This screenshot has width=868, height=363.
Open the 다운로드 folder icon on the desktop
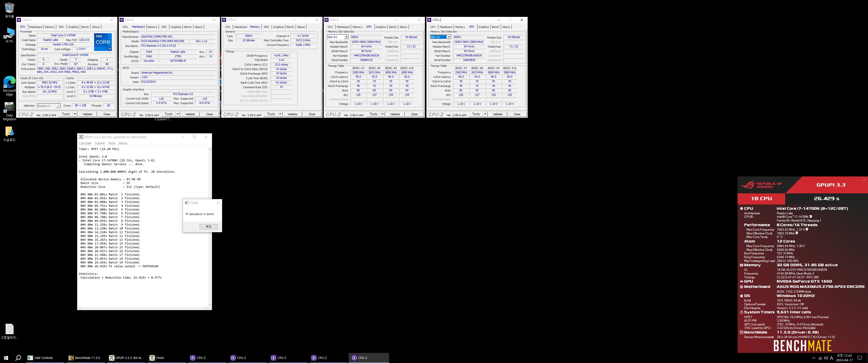(x=9, y=134)
